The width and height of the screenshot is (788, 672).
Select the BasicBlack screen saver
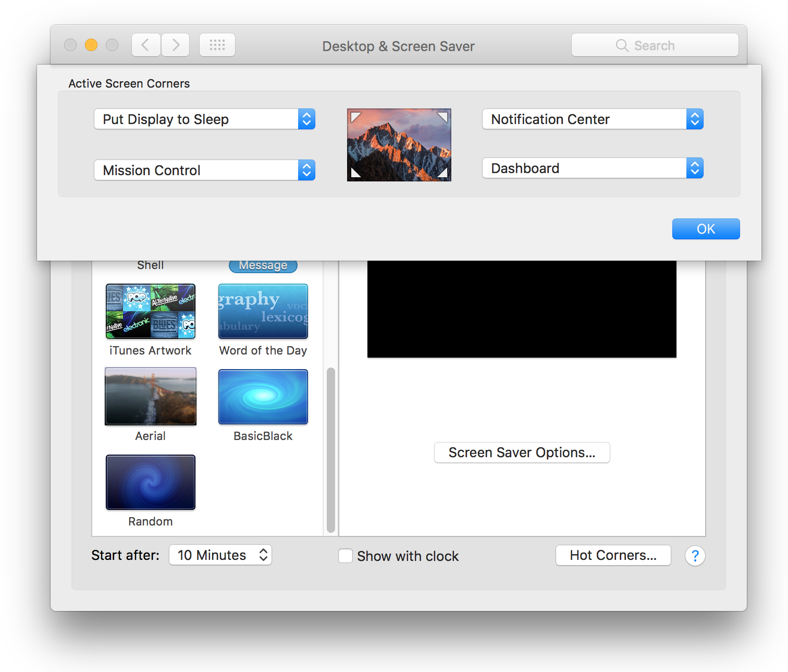[x=263, y=397]
